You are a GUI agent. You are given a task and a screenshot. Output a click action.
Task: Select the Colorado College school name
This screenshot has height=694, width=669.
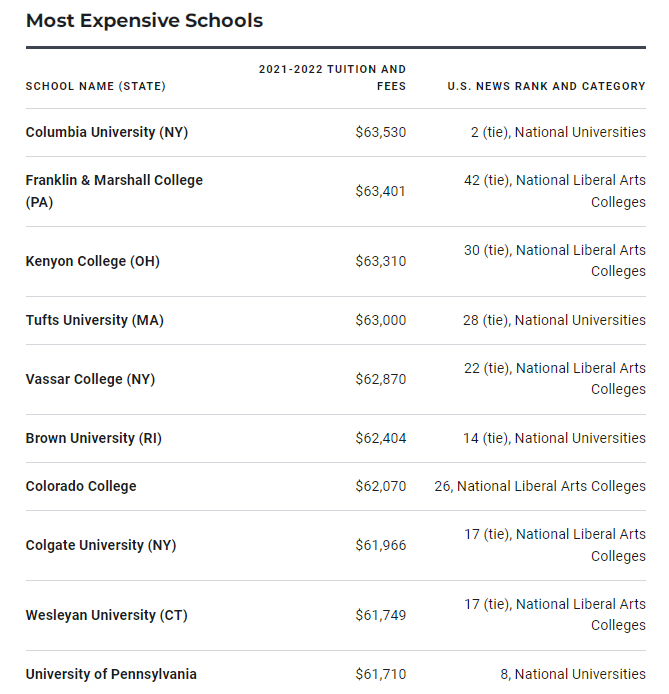(81, 486)
